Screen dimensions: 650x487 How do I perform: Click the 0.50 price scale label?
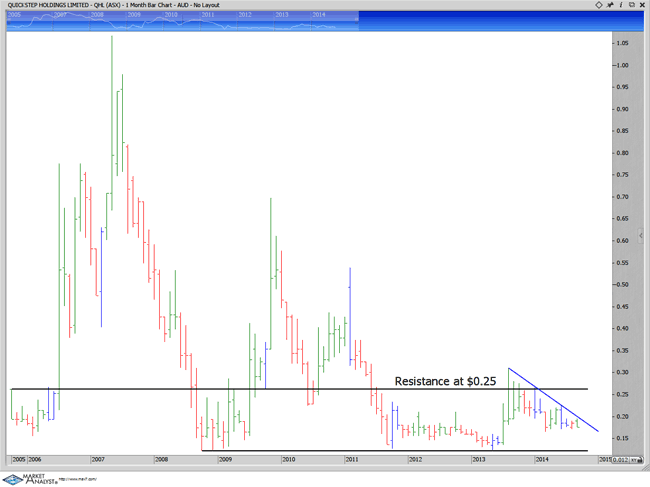pos(622,284)
